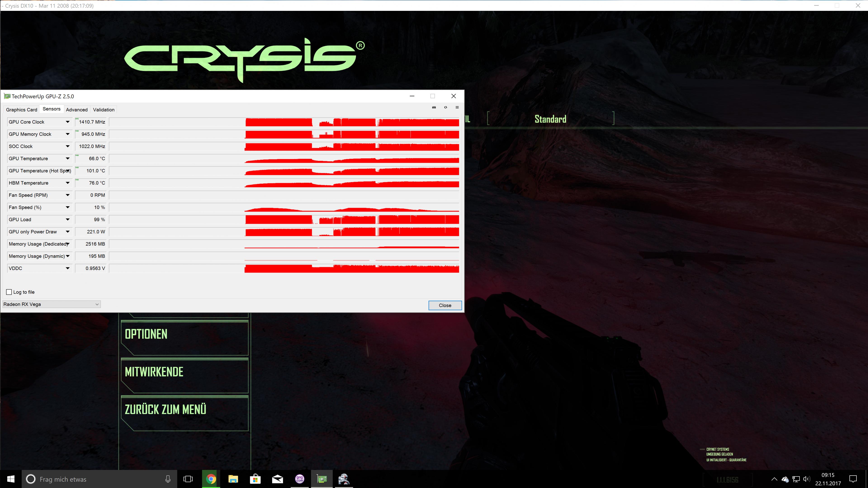This screenshot has height=488, width=868.
Task: Click the Microsoft Store taskbar icon
Action: [x=255, y=479]
